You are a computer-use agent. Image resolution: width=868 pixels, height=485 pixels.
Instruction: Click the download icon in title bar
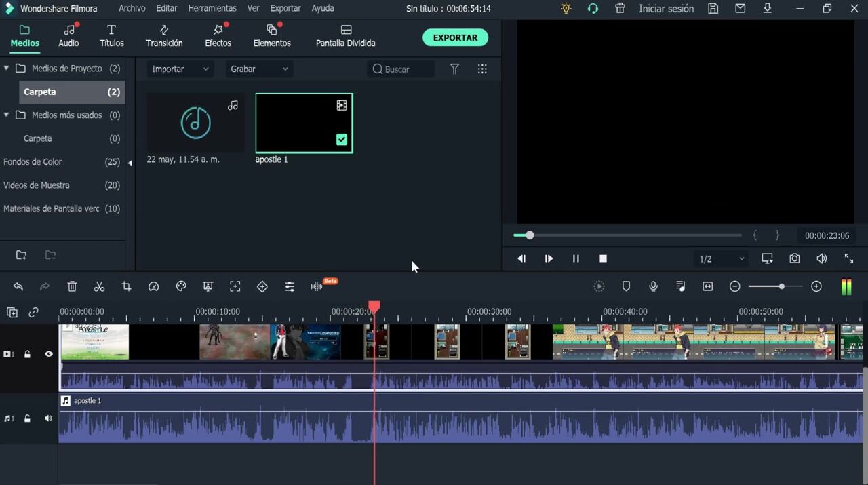coord(767,9)
